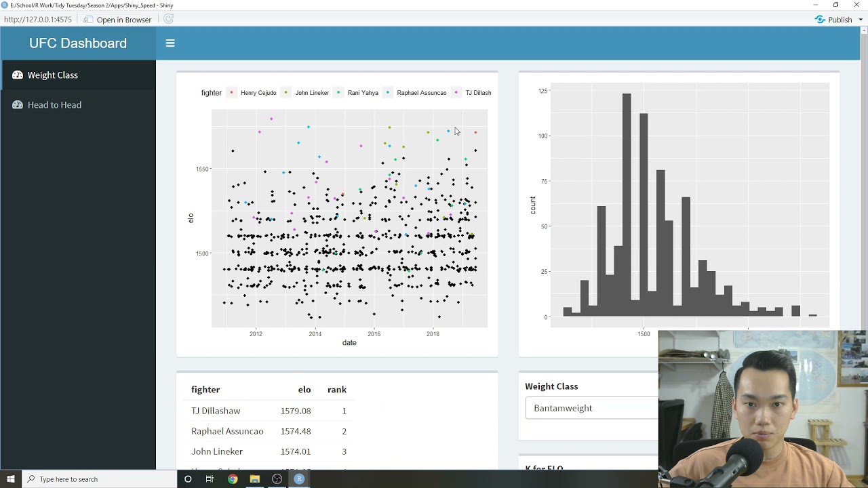This screenshot has height=488, width=868.
Task: Click the Open in Browser icon
Action: 88,20
